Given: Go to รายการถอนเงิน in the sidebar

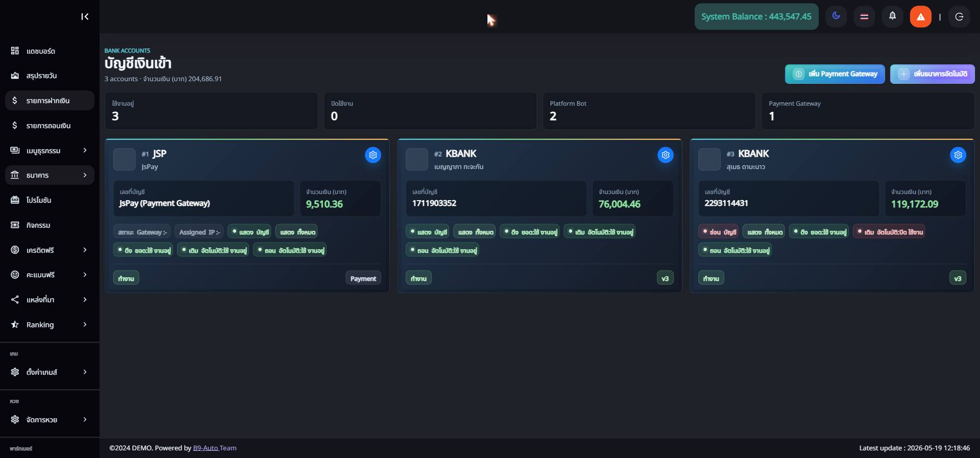Looking at the screenshot, I should (x=50, y=126).
